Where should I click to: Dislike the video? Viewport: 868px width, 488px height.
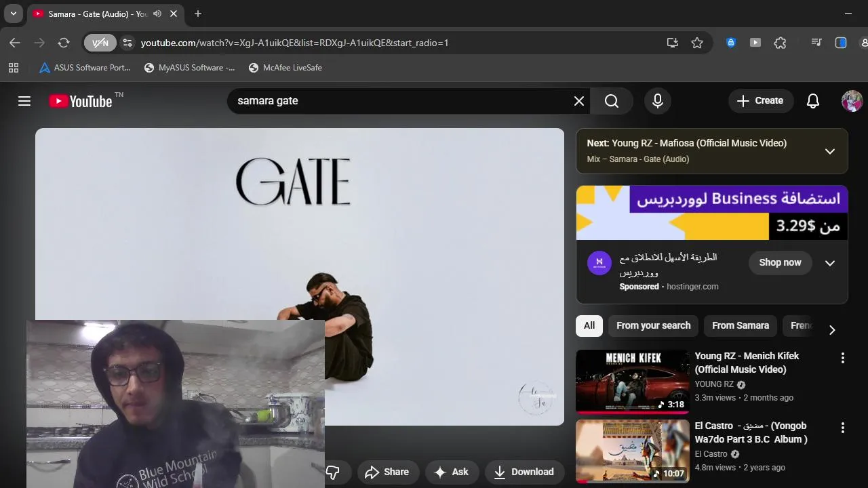[x=333, y=472]
